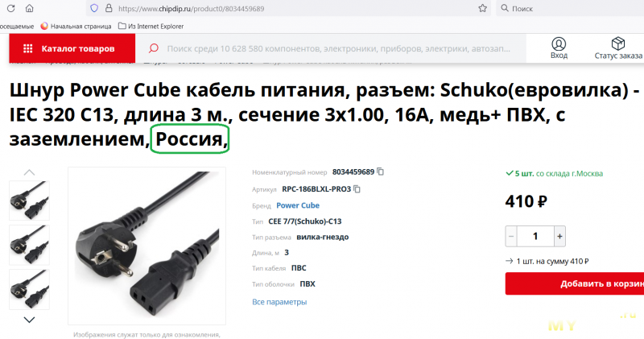
Task: Open the Каталог товаров menu
Action: click(72, 48)
